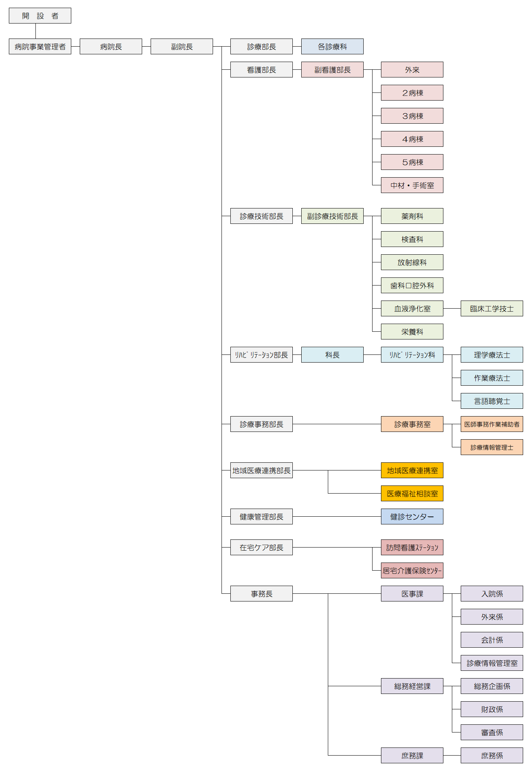Select the 中材・手術室 box
The height and width of the screenshot is (771, 532).
pos(412,185)
